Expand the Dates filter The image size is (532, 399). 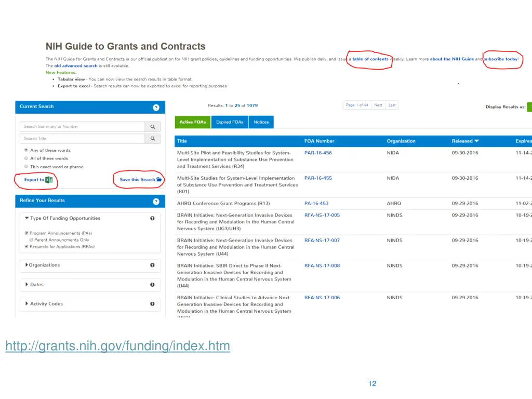(x=26, y=284)
